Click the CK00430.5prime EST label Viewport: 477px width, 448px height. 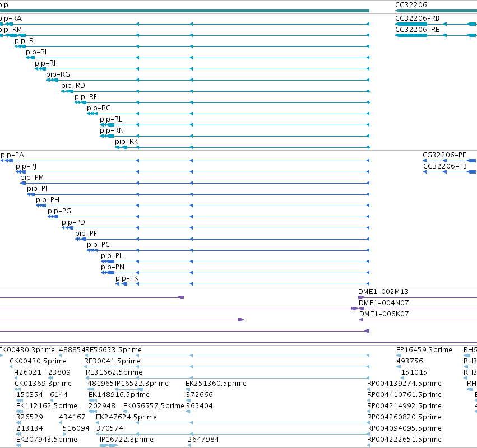tap(38, 361)
